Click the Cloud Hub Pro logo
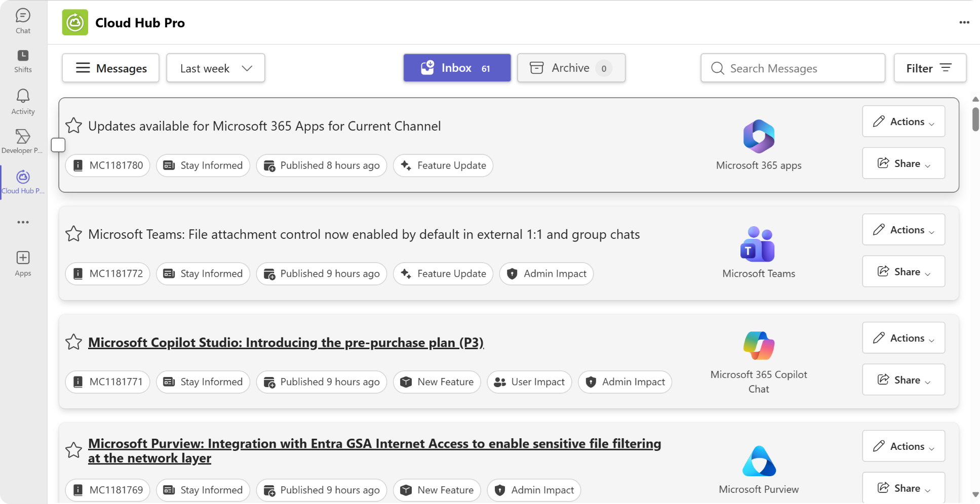 coord(75,23)
